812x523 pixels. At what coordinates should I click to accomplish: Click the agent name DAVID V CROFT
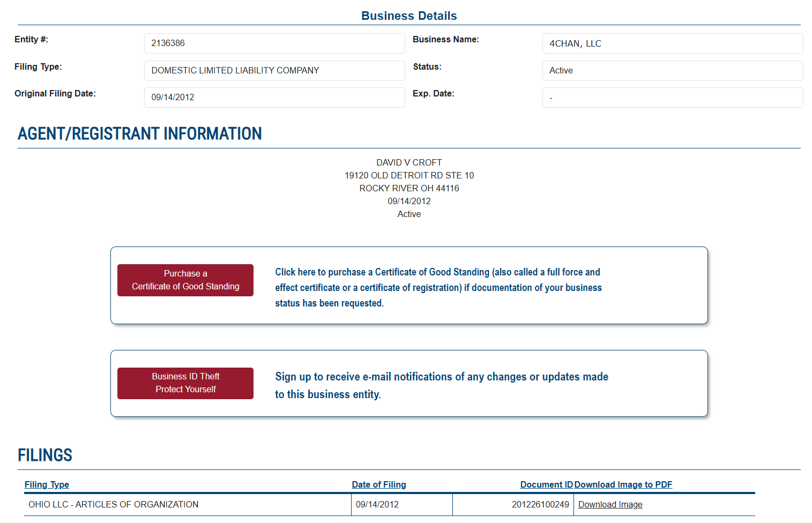pos(409,162)
